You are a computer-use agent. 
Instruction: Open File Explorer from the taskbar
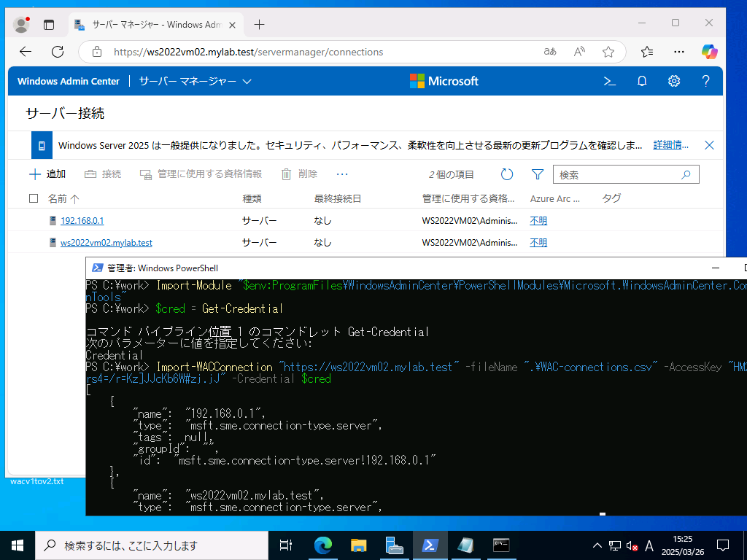[x=358, y=545]
